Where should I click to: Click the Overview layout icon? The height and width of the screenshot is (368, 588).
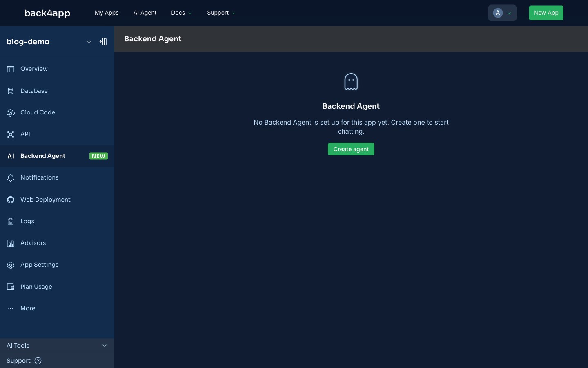coord(11,69)
